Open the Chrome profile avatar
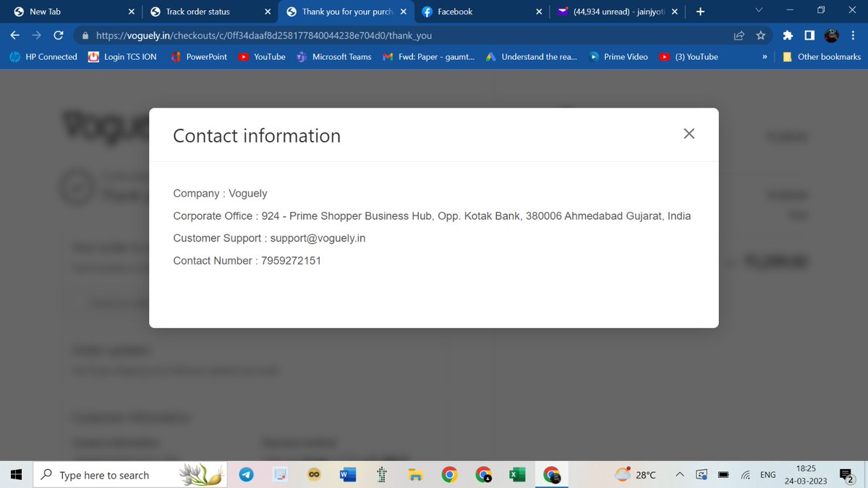 tap(833, 35)
